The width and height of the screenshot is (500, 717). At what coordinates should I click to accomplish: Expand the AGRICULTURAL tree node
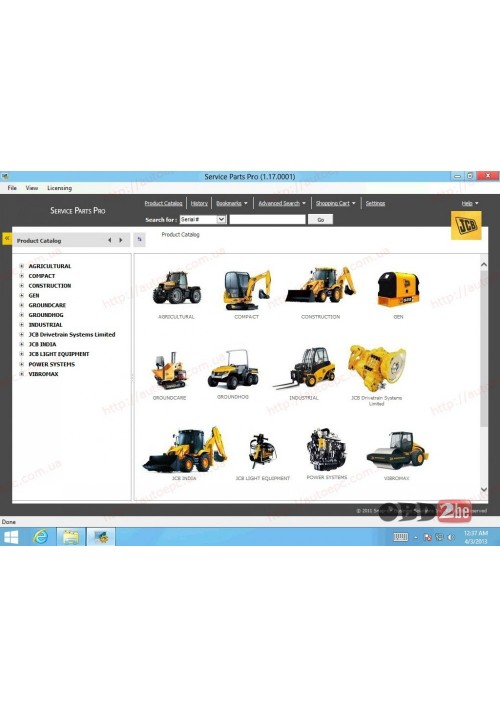pos(21,266)
